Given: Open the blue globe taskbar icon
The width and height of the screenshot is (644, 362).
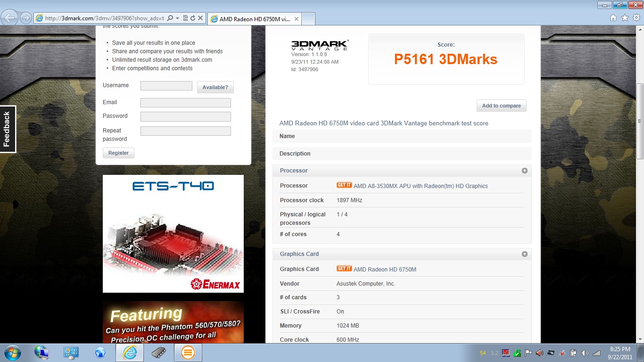Looking at the screenshot, I should coord(100,353).
